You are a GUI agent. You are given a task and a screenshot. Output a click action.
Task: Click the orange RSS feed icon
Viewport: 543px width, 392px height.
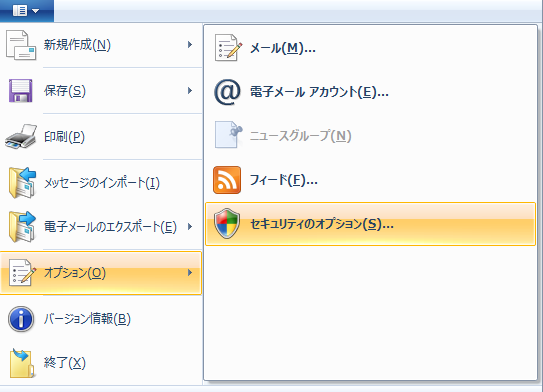click(x=227, y=180)
